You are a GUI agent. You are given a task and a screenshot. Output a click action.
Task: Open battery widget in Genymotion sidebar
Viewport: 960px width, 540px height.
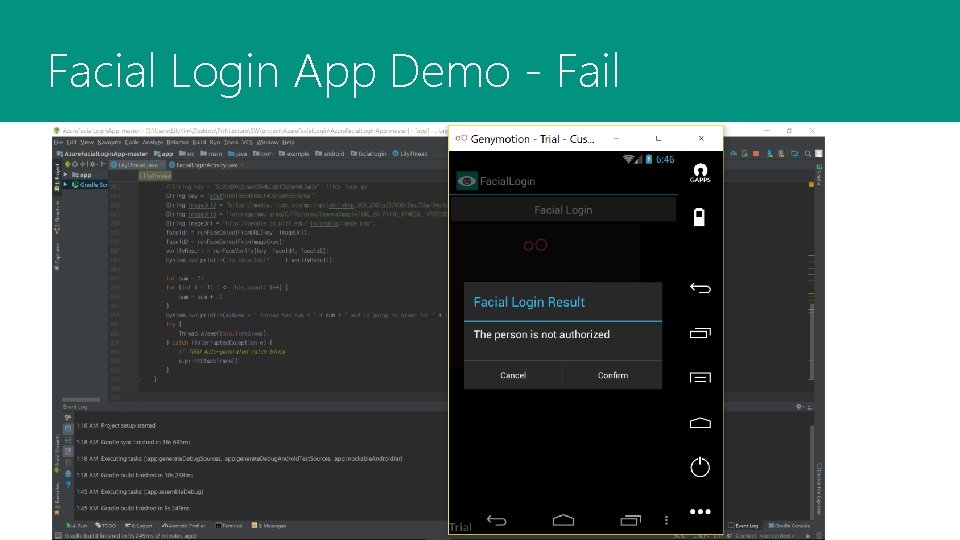point(699,217)
